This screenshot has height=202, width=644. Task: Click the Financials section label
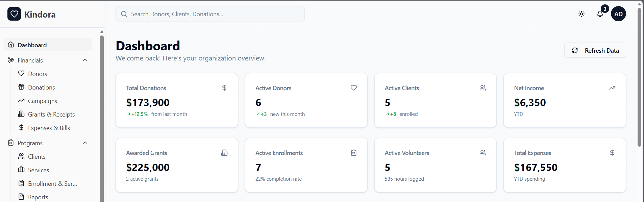coord(30,60)
